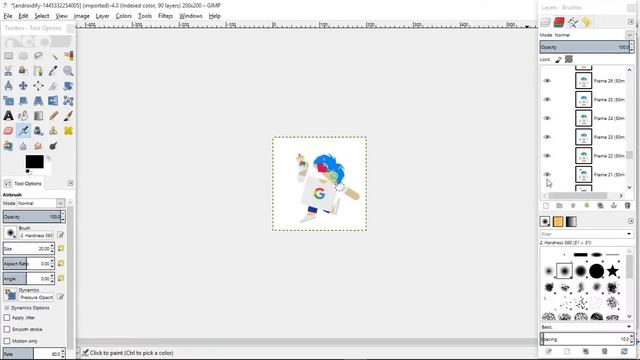
Task: Select the Color Picker eyedropper tool
Action: [53, 71]
